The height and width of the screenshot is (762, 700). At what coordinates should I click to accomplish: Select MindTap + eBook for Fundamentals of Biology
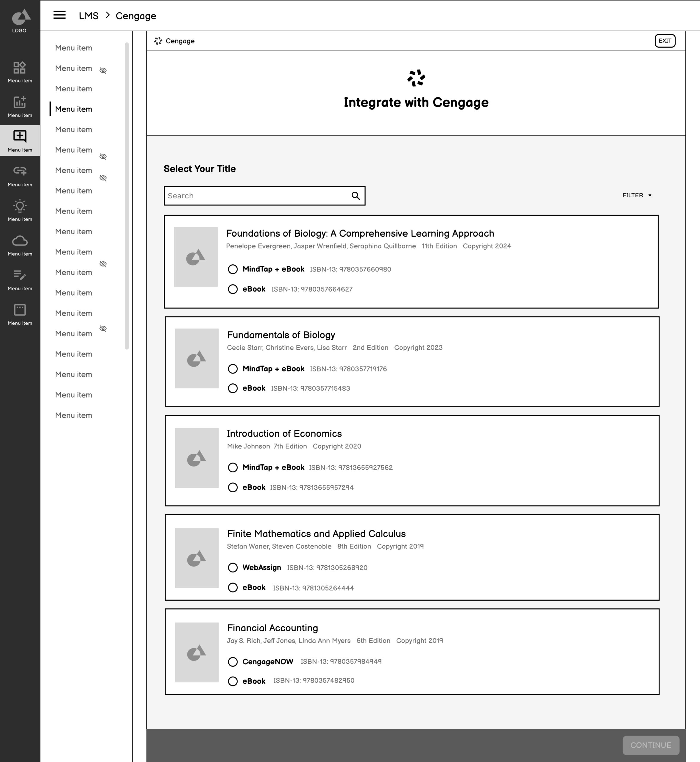click(233, 369)
